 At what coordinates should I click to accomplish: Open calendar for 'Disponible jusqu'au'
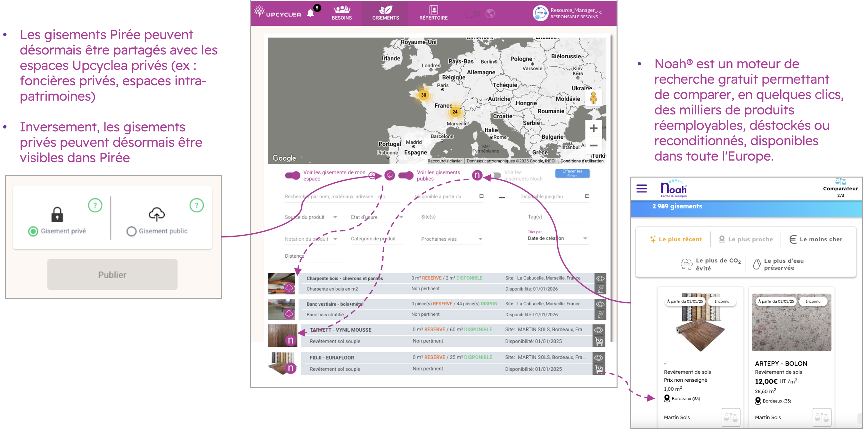click(587, 196)
